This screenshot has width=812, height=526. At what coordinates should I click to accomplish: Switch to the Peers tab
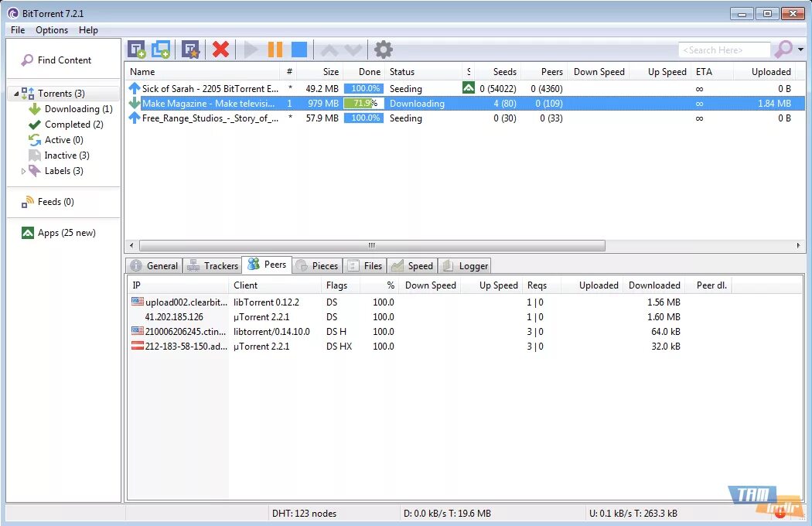268,265
